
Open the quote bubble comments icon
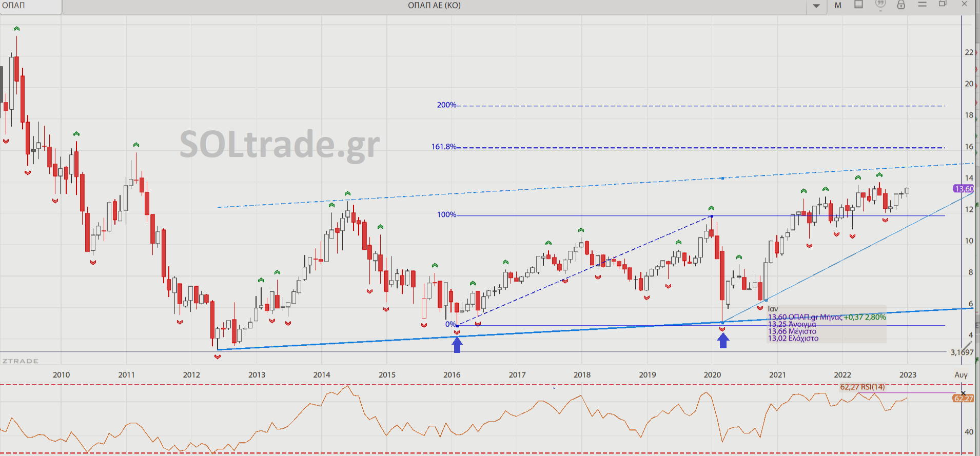pyautogui.click(x=880, y=5)
